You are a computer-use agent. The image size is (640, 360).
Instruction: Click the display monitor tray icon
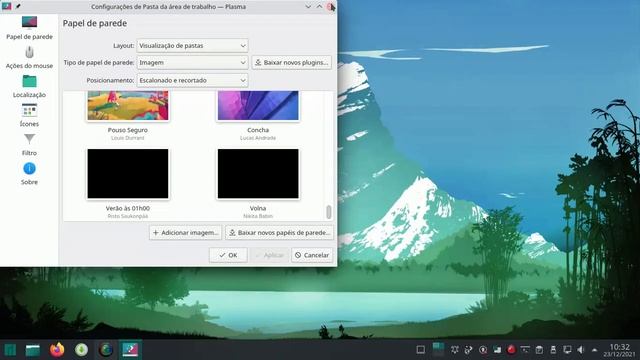coord(567,350)
